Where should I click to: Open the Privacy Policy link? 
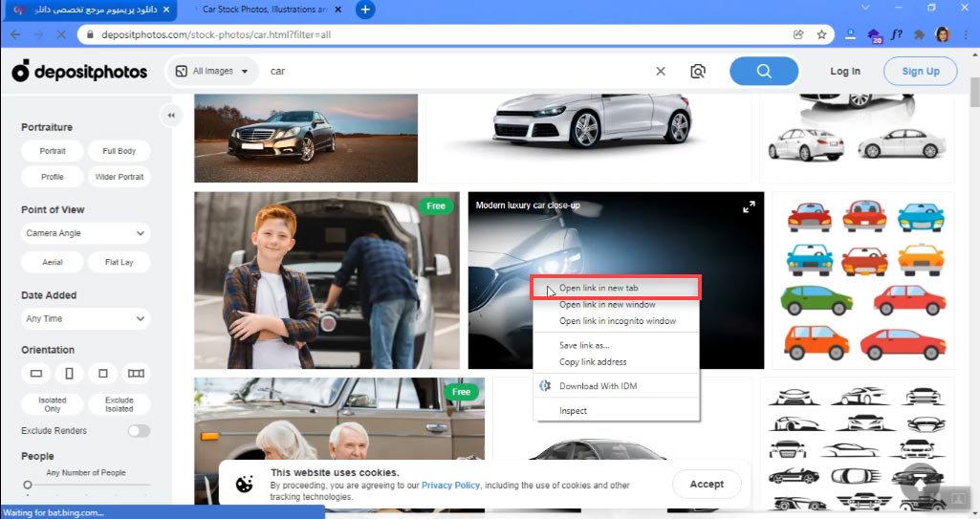click(450, 486)
